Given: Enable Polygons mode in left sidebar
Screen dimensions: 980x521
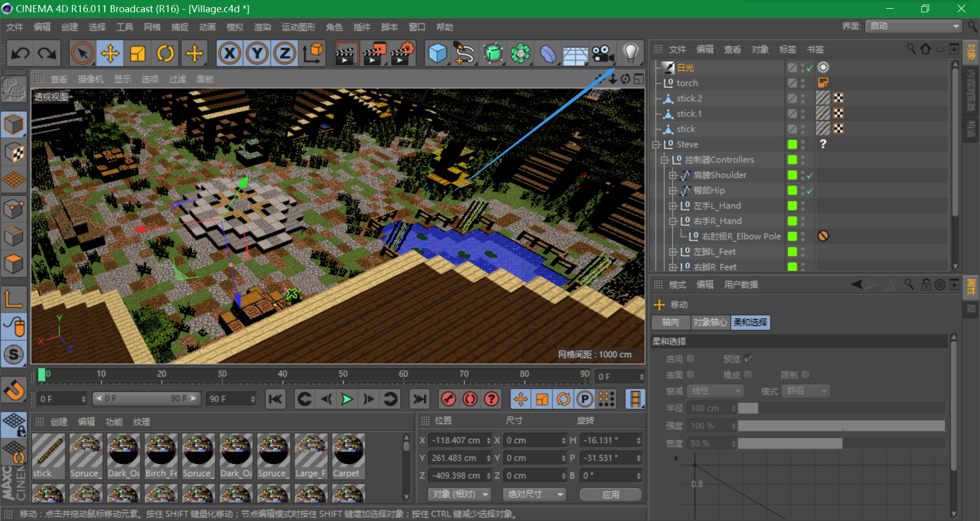Looking at the screenshot, I should point(14,264).
